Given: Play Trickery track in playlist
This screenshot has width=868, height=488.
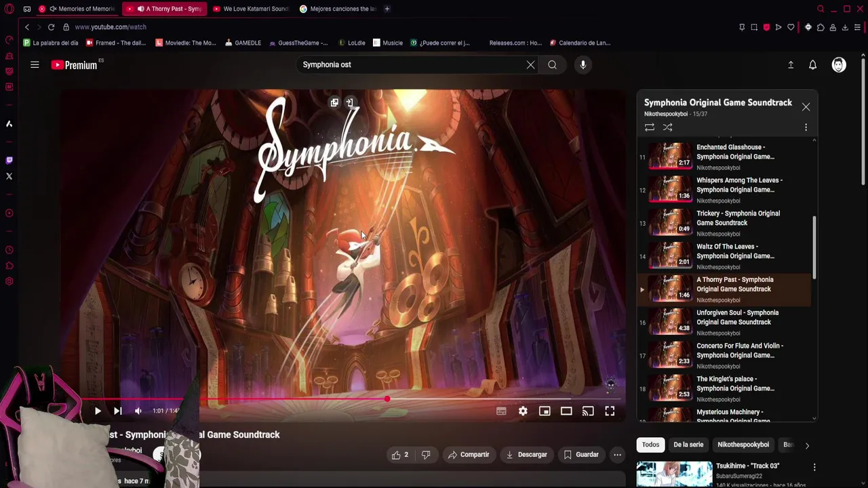Looking at the screenshot, I should click(724, 223).
